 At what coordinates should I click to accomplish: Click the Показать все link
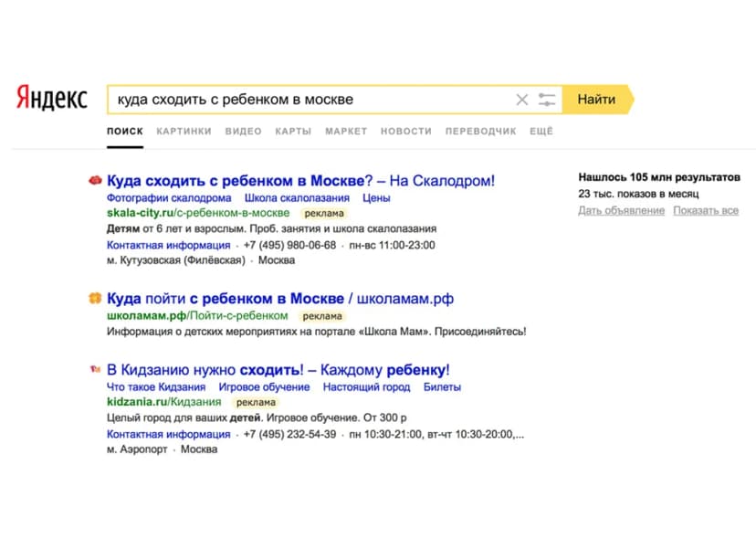point(706,210)
